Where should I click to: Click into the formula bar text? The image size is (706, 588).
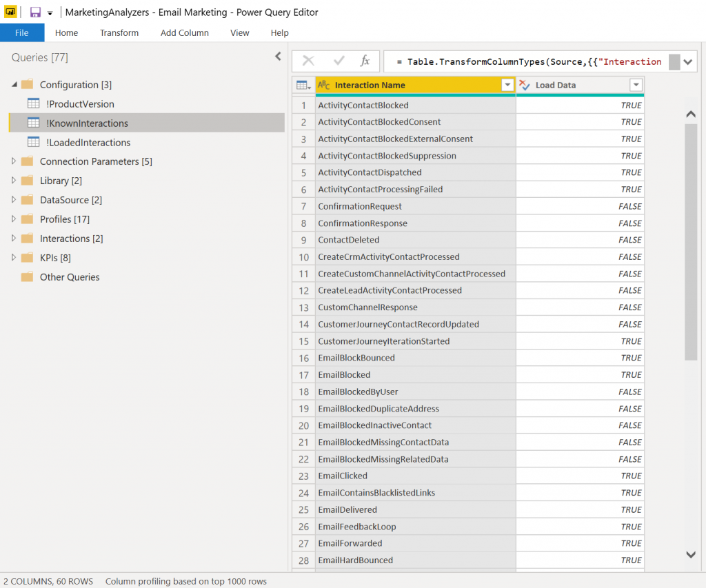tap(528, 61)
